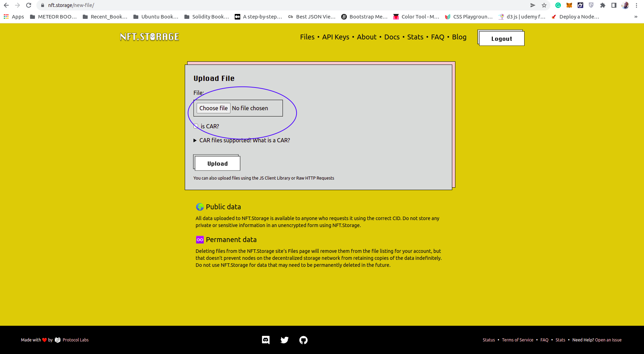Expand 'CAR files supported! What is a CAR?'
The height and width of the screenshot is (354, 644).
coord(242,140)
